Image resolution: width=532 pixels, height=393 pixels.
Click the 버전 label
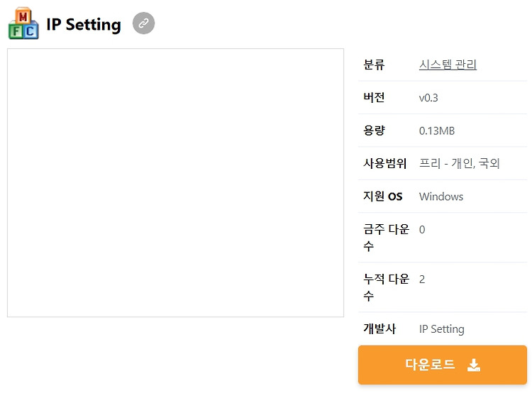coord(374,97)
